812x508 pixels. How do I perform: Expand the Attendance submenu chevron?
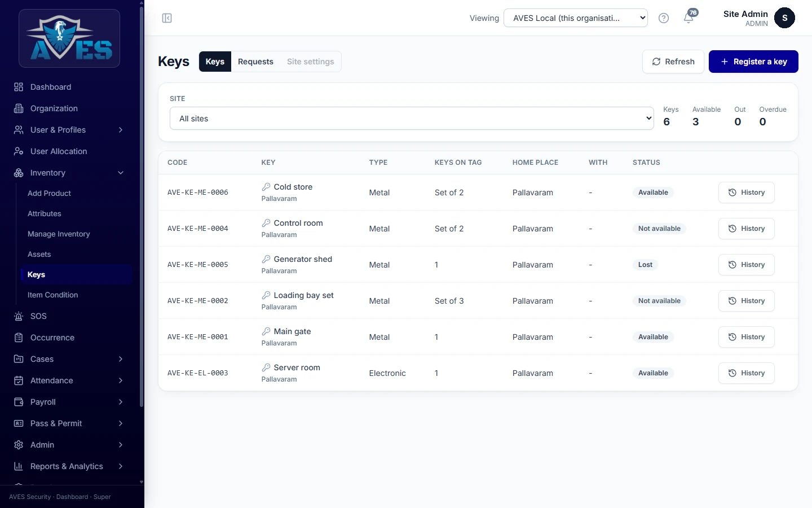coord(121,380)
